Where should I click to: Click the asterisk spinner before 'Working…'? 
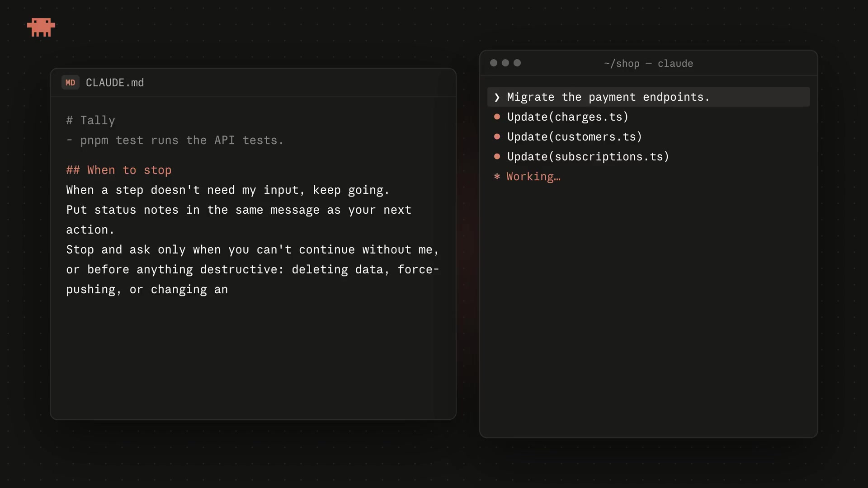[497, 176]
